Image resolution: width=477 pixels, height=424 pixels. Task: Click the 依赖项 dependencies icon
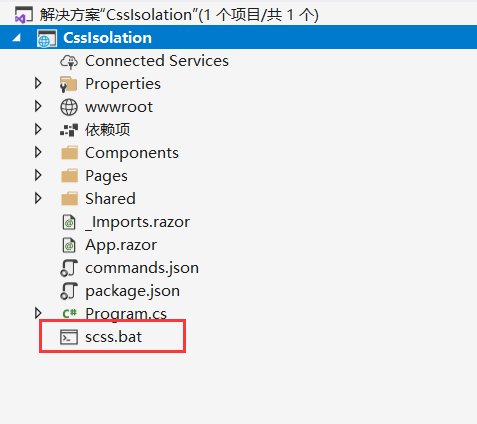tap(69, 130)
